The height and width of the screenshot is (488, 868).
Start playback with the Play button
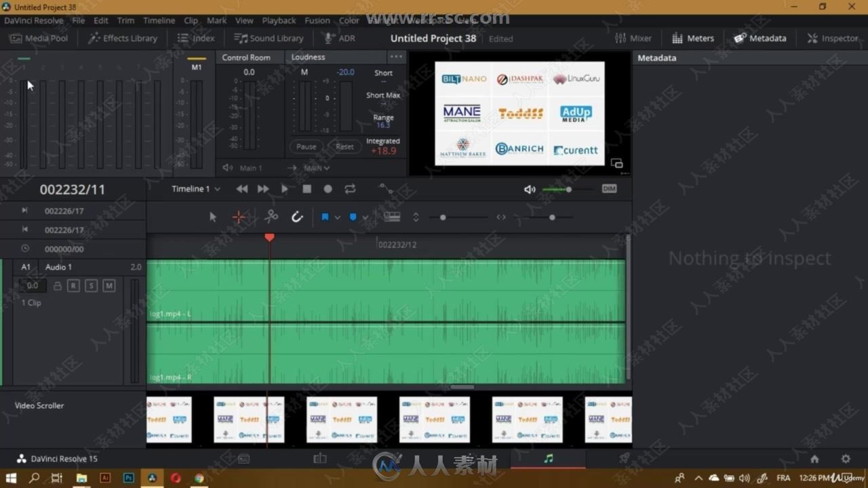pyautogui.click(x=285, y=189)
